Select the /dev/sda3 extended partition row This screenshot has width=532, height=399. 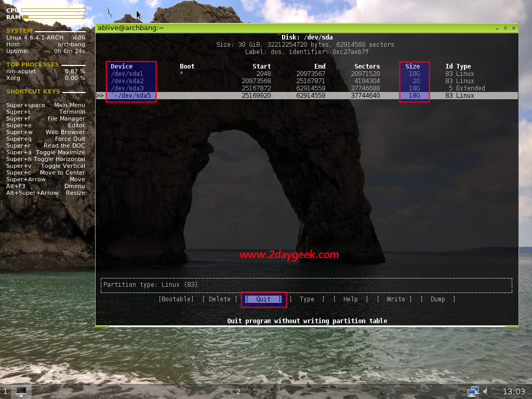click(x=307, y=88)
